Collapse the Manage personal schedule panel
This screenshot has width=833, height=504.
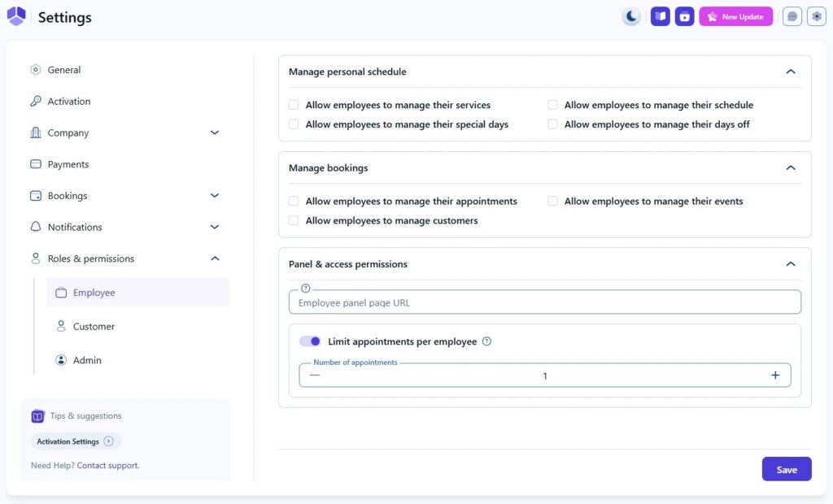click(790, 72)
